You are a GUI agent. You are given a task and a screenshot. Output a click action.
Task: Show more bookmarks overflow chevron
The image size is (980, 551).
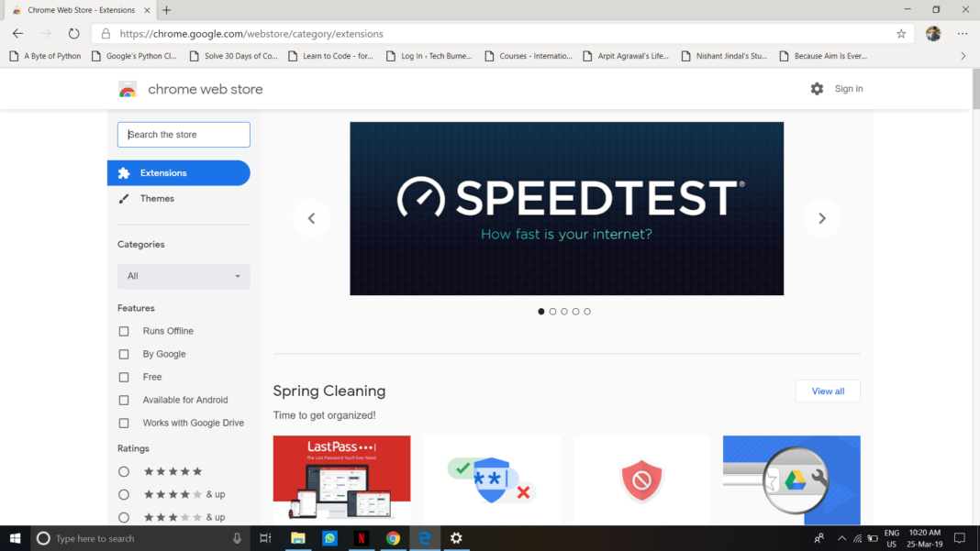pos(963,56)
